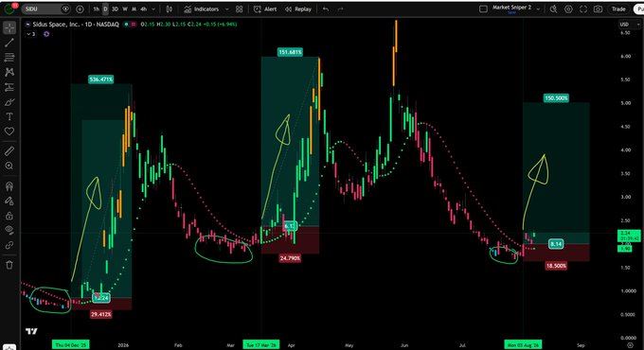Select the 151.681% profit target label
The width and height of the screenshot is (644, 350).
tap(290, 52)
